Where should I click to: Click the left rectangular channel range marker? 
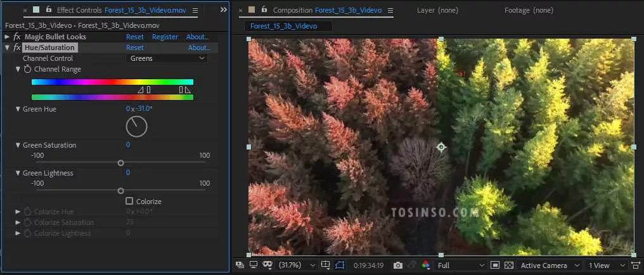[149, 89]
